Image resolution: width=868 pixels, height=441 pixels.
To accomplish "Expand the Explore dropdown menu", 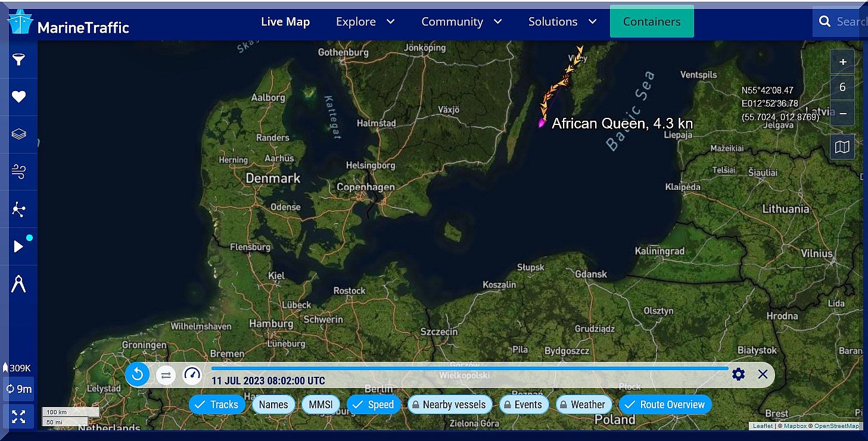I will tap(365, 22).
